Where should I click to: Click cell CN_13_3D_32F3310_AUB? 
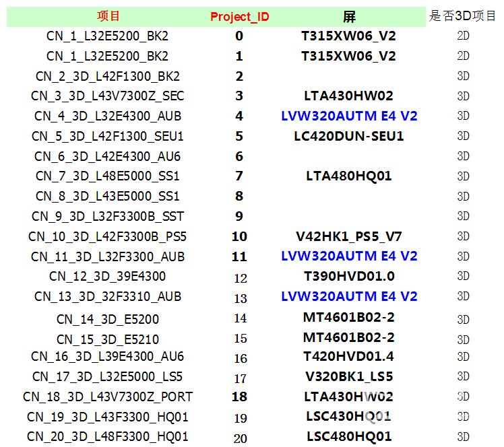coord(108,296)
